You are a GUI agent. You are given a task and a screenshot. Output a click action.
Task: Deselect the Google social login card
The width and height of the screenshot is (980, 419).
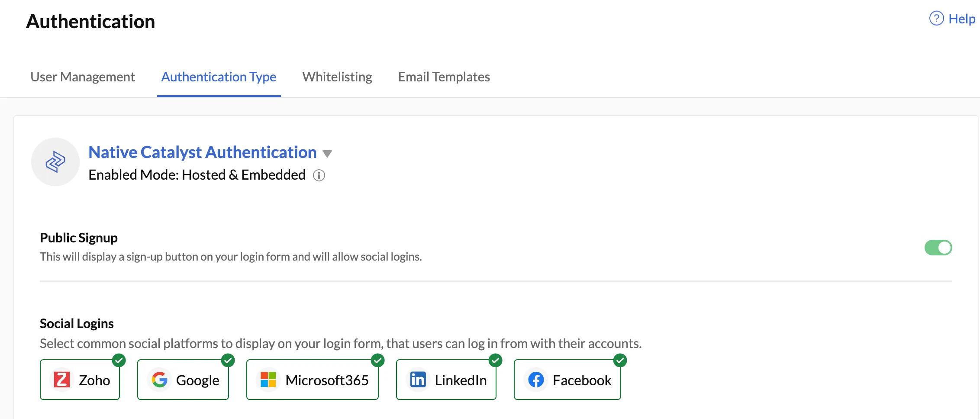183,380
